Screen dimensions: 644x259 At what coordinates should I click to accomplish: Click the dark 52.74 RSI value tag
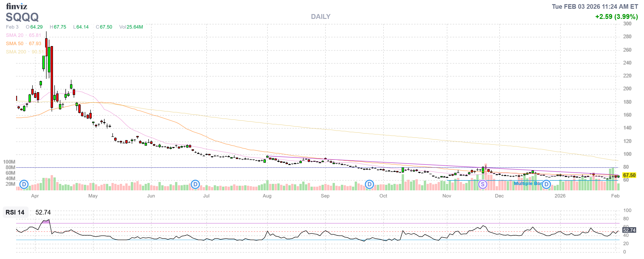629,230
